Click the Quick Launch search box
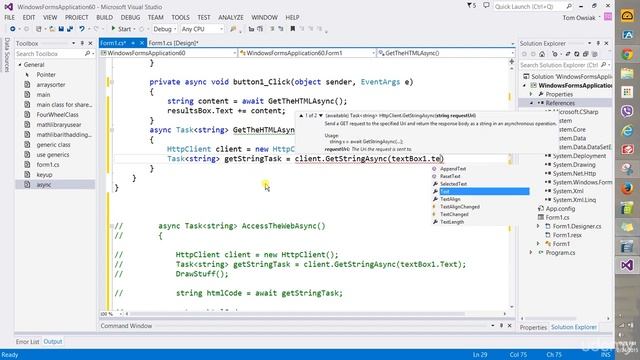Screen dimensions: 640x360 (x=529, y=6)
